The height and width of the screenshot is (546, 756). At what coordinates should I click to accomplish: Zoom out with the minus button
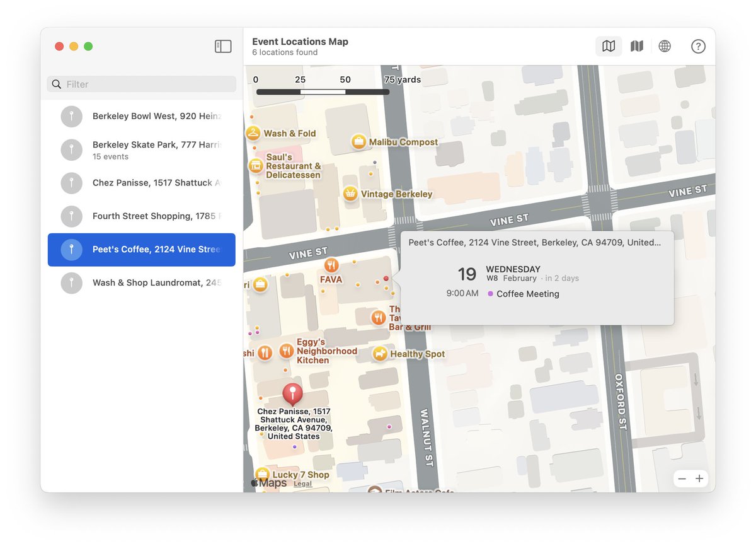[x=682, y=479]
